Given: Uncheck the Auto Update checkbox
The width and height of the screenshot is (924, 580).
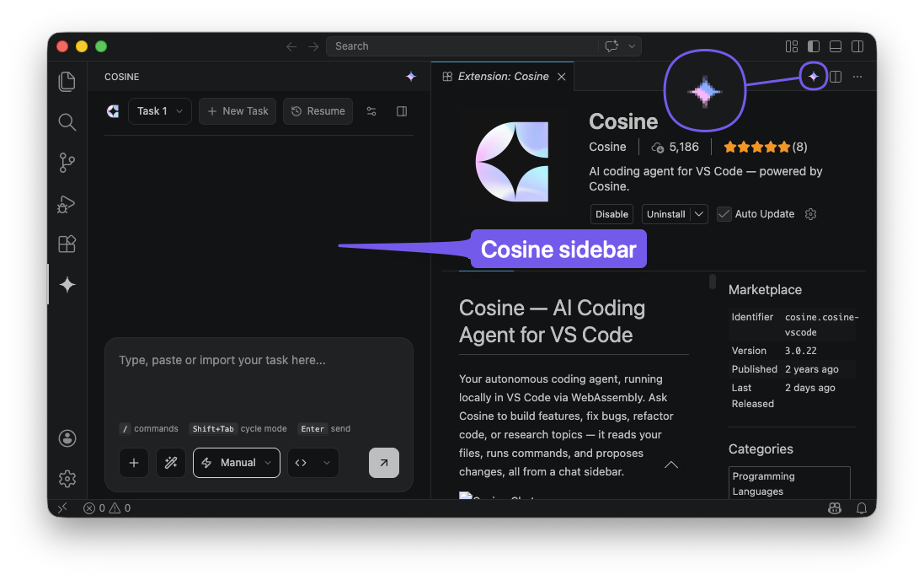Looking at the screenshot, I should [724, 214].
